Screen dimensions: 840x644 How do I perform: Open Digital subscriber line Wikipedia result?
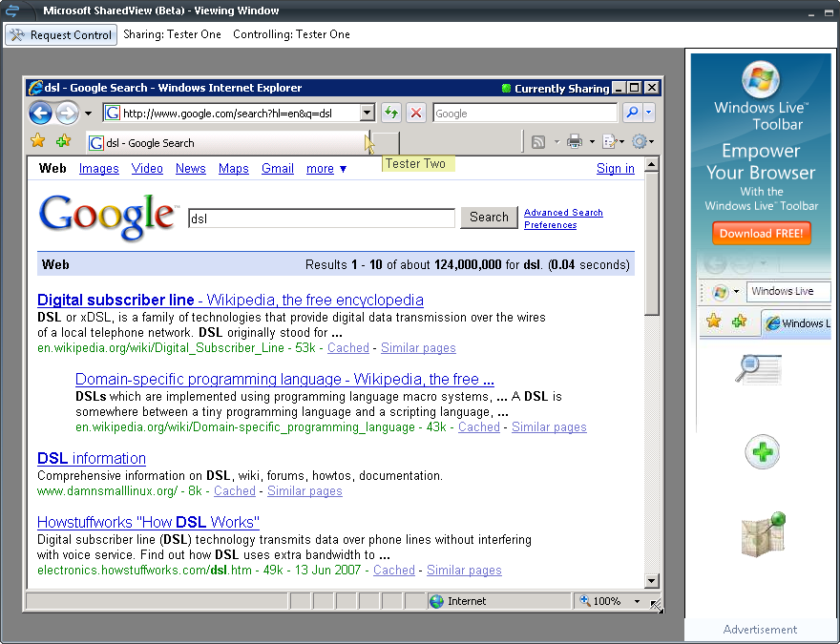click(x=230, y=300)
